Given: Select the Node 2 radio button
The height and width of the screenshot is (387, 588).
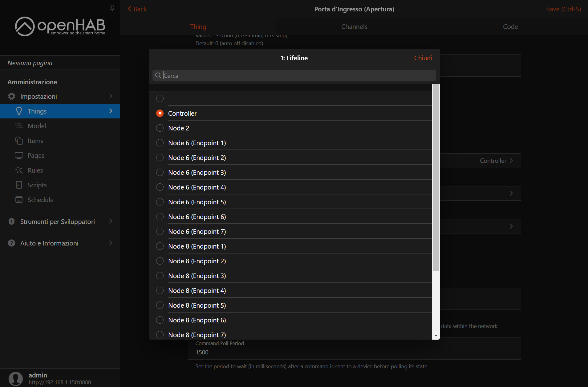Looking at the screenshot, I should [160, 128].
